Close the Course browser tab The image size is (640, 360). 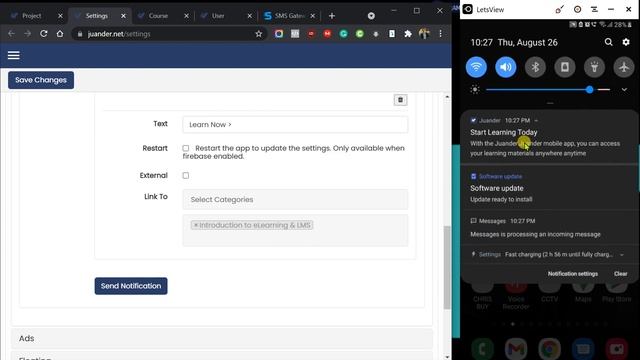(186, 16)
